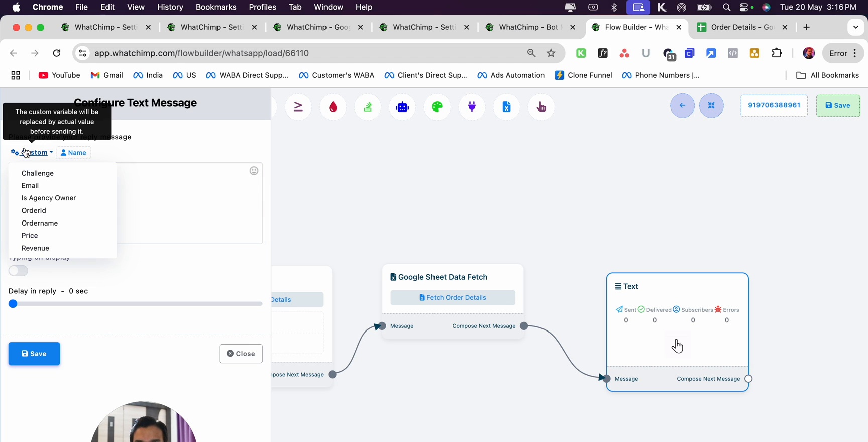Click the blue spreadsheet file icon in toolbar
This screenshot has width=868, height=442.
[x=506, y=106]
